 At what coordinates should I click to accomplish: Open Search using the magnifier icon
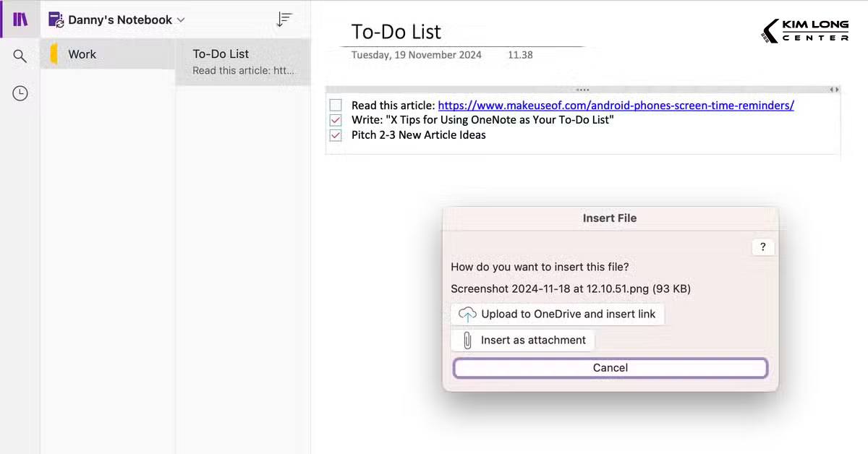[20, 55]
